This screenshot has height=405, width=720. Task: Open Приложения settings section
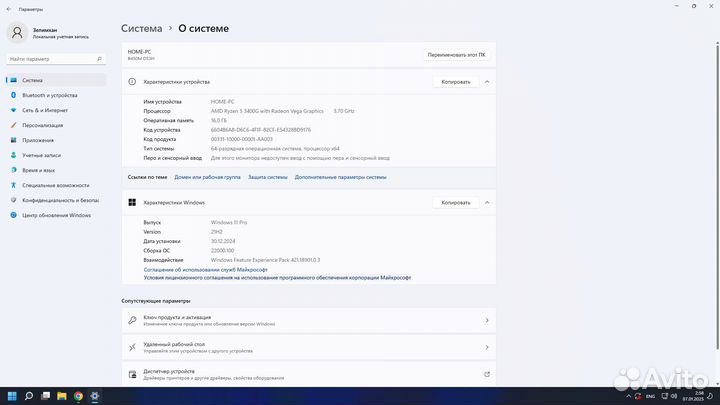point(38,140)
